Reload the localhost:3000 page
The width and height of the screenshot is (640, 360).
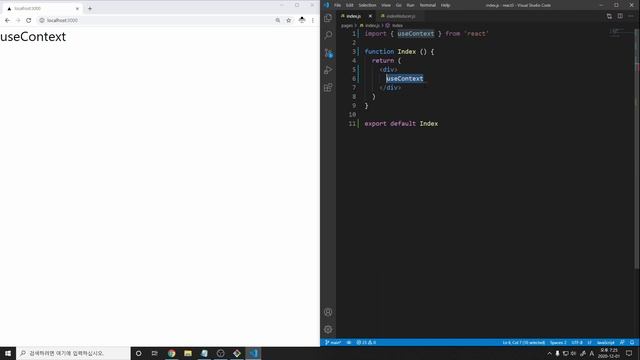point(29,20)
